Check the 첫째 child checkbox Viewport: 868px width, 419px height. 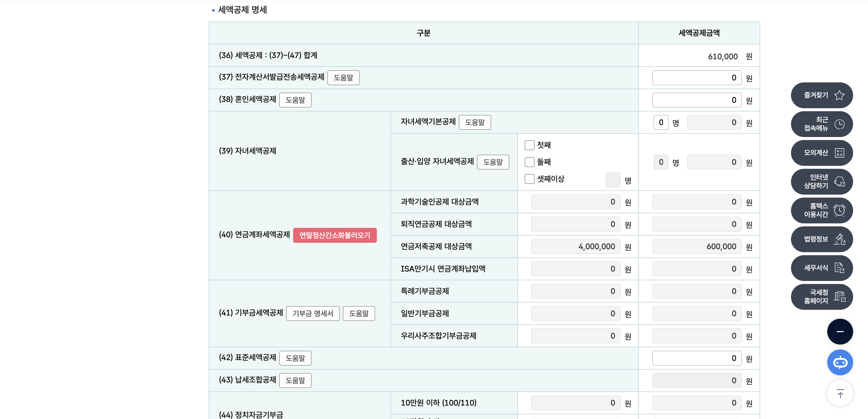pos(529,145)
